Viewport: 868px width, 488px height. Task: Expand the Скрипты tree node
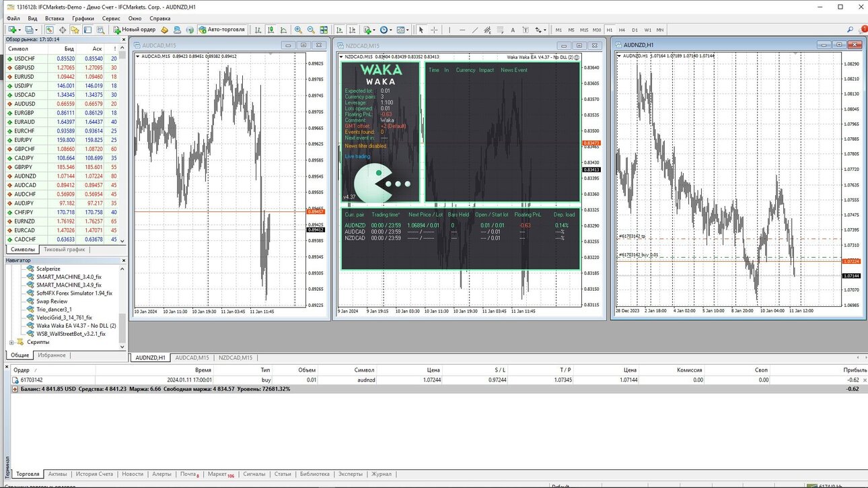pos(11,342)
